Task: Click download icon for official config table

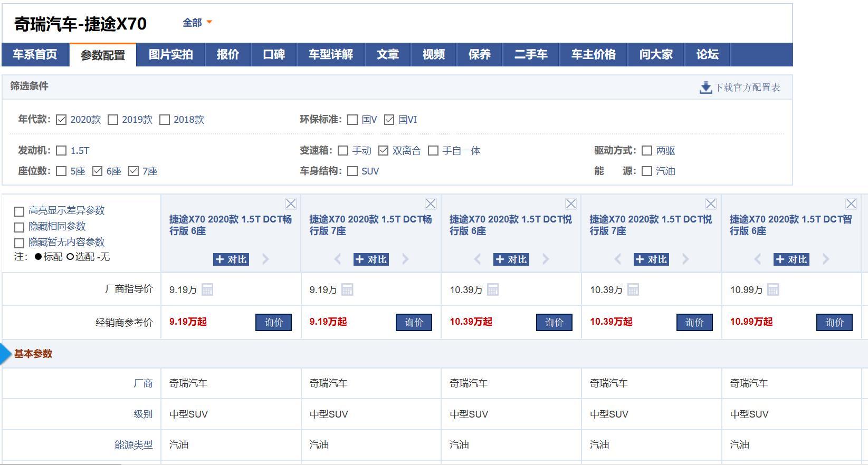Action: point(705,88)
